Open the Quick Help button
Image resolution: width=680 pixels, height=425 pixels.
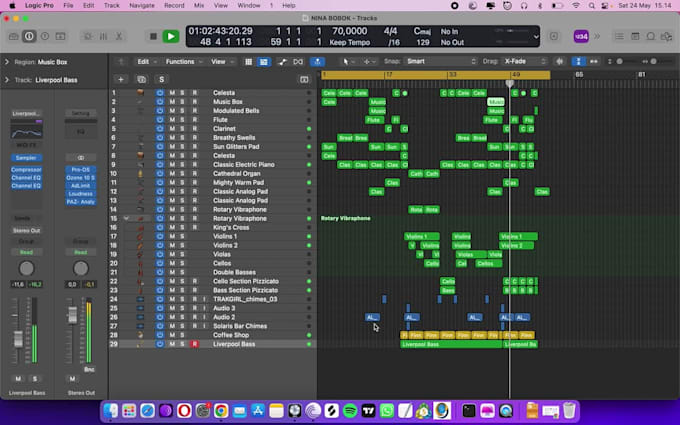tap(45, 36)
